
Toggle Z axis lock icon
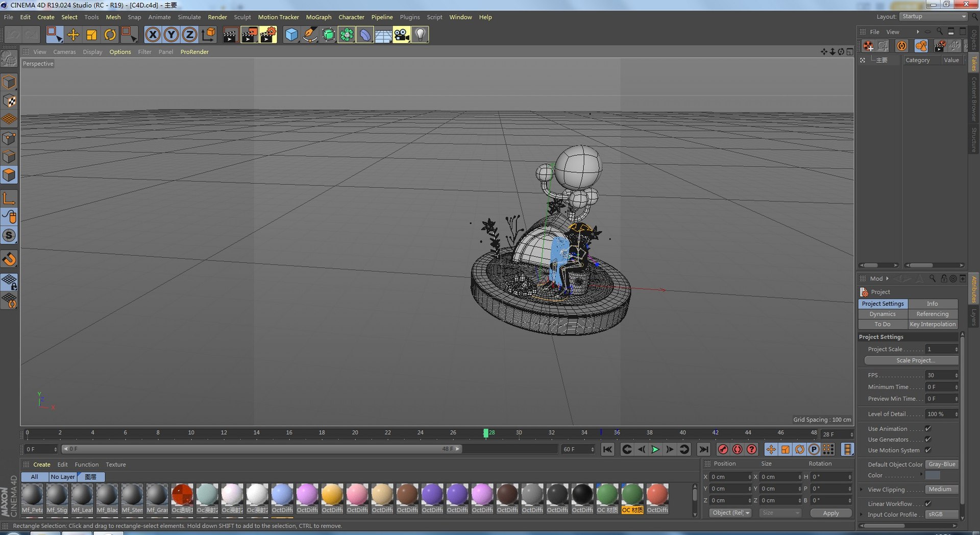189,35
